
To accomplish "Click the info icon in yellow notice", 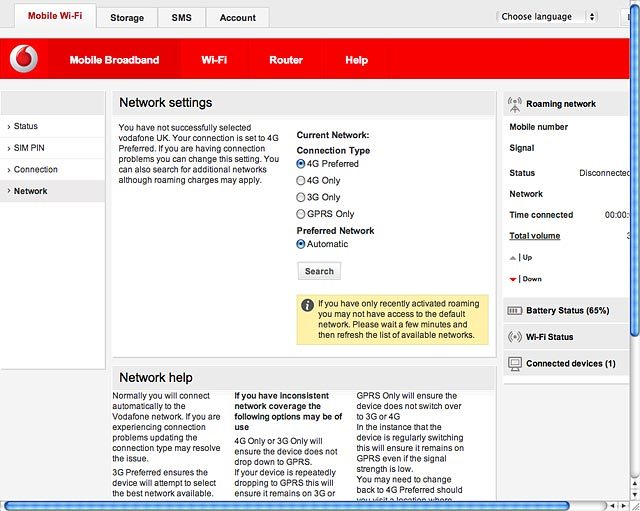I will click(307, 305).
